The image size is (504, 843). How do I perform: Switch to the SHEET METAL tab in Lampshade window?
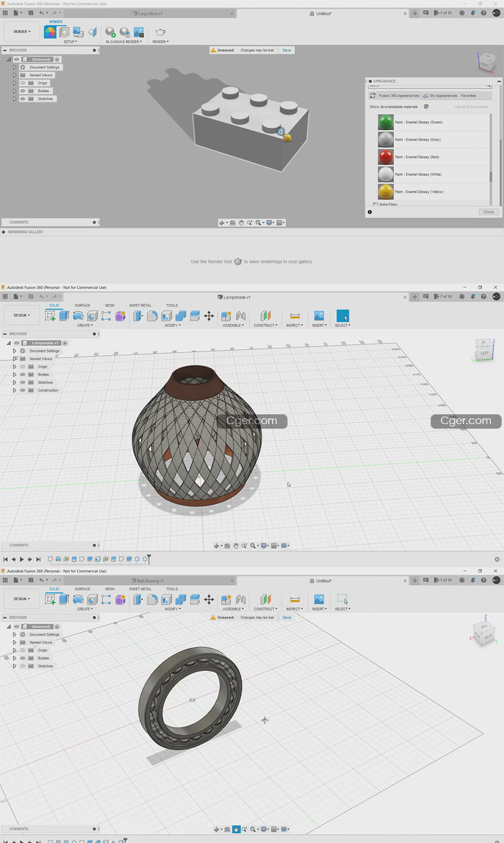[140, 305]
